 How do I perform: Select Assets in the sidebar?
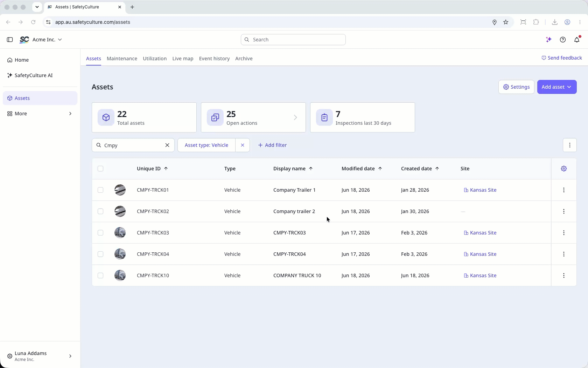coord(40,98)
